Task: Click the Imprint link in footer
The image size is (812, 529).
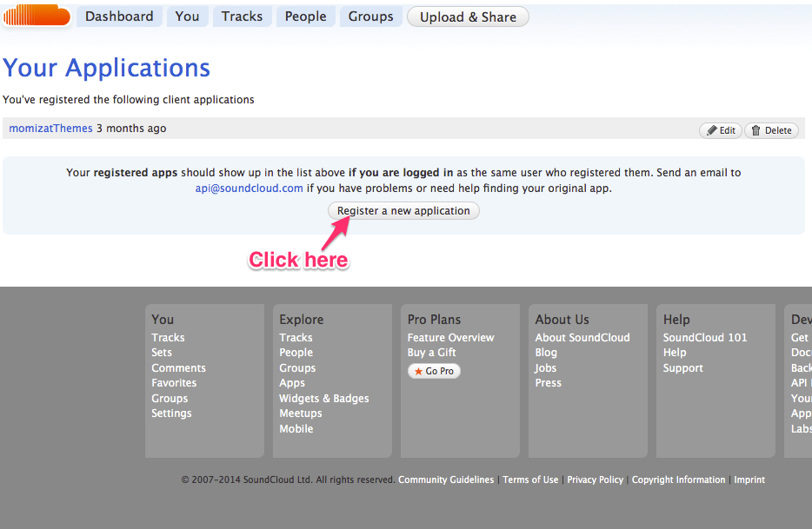Action: (749, 479)
